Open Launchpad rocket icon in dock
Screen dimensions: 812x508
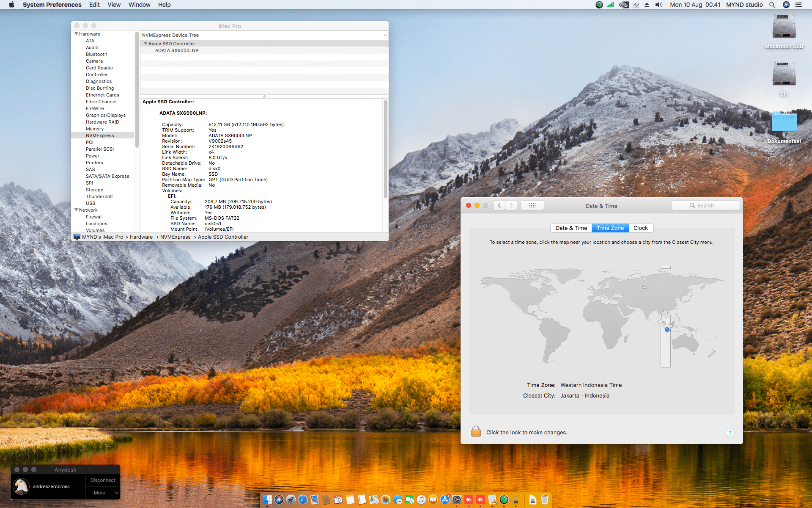pos(291,500)
